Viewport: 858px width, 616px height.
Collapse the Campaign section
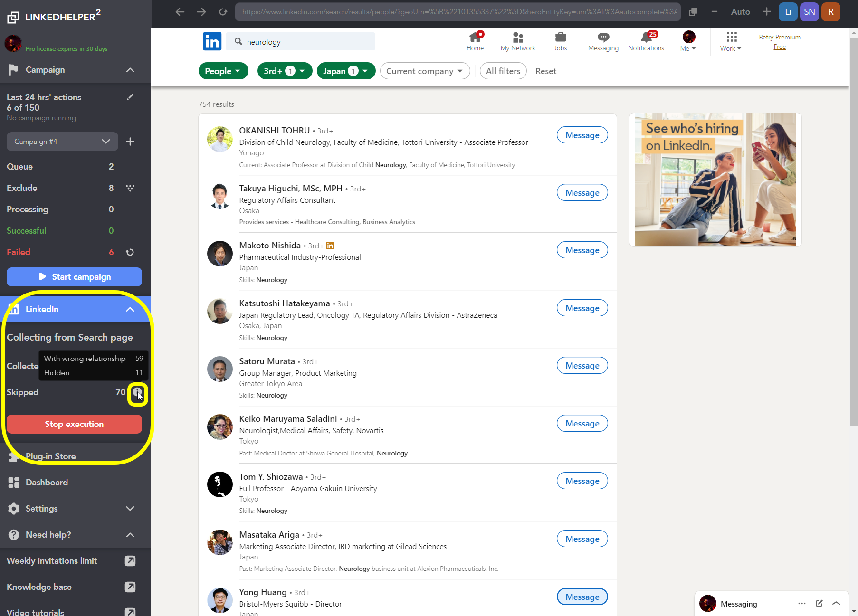[130, 70]
